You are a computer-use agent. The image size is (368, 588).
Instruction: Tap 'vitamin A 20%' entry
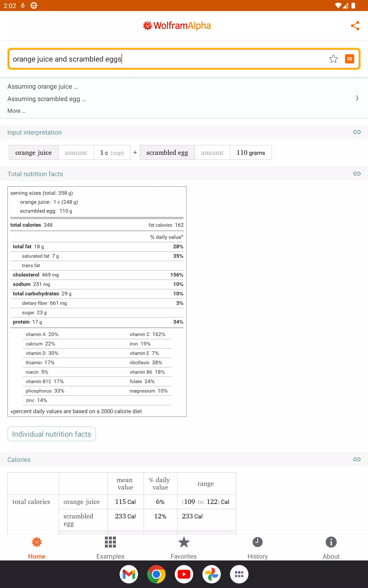click(x=42, y=334)
